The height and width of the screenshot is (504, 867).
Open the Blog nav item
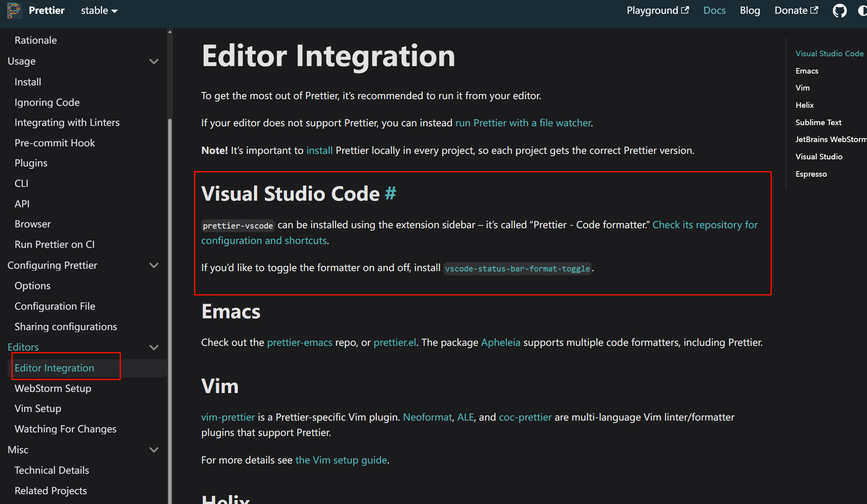pyautogui.click(x=750, y=11)
